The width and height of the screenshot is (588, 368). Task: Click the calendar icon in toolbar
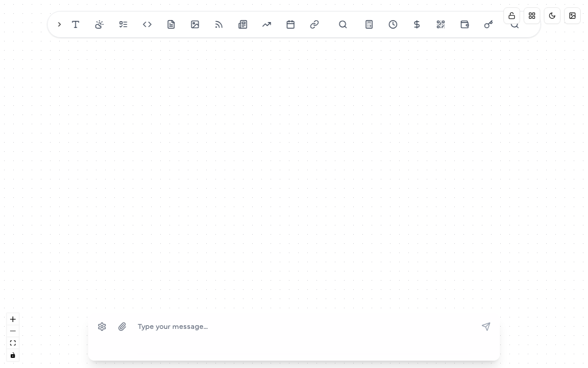pyautogui.click(x=290, y=24)
